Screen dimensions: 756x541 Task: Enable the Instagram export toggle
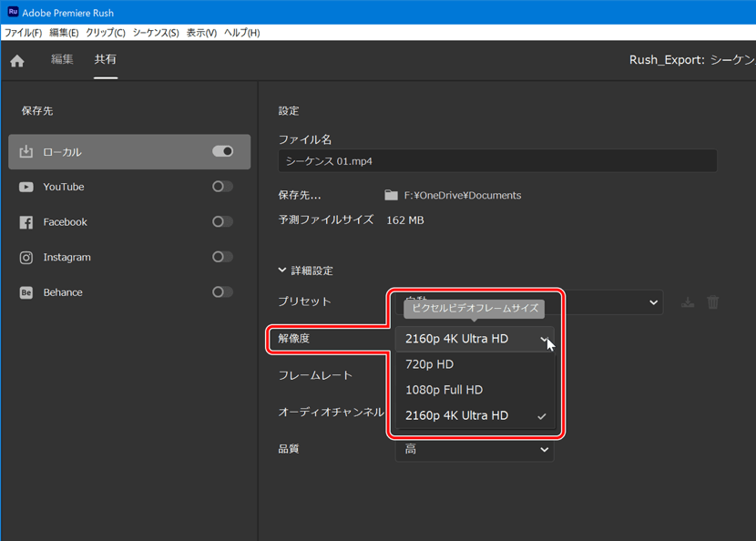(x=223, y=257)
